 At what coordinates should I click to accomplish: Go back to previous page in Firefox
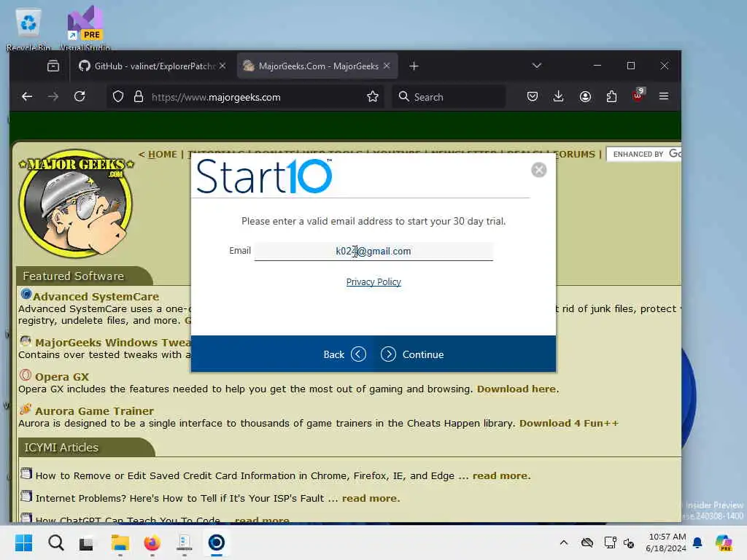[27, 97]
